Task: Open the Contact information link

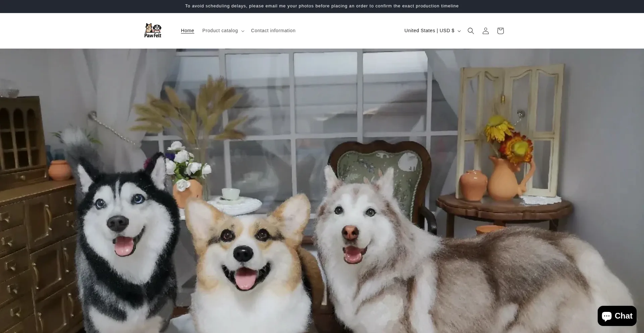Action: (x=273, y=31)
